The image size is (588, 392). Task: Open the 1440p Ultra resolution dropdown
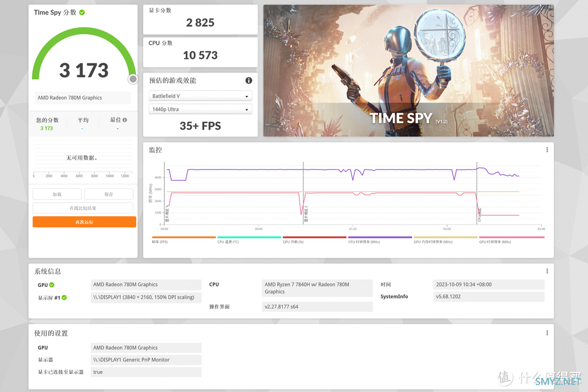pyautogui.click(x=200, y=109)
